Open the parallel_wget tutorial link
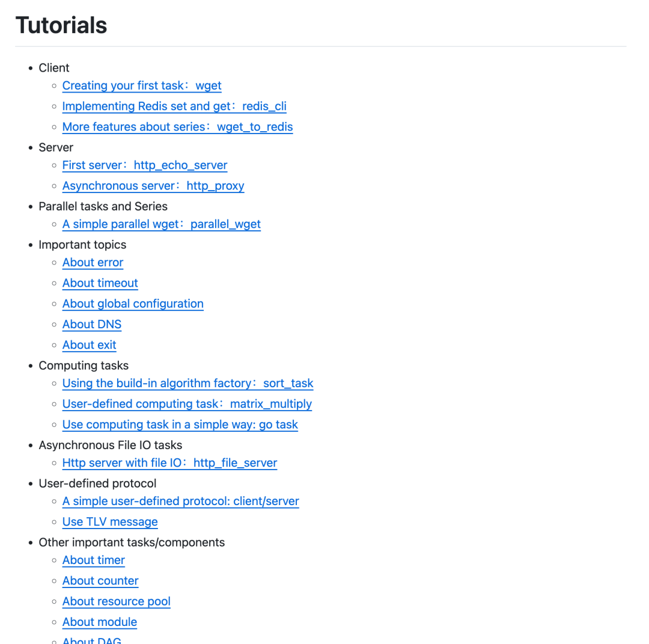This screenshot has height=644, width=649. click(162, 224)
